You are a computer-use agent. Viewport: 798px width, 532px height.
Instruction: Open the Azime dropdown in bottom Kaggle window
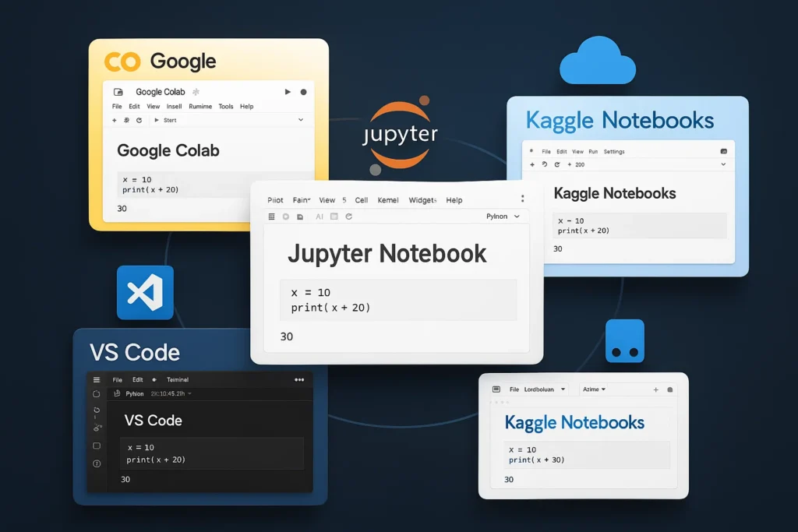[x=594, y=389]
